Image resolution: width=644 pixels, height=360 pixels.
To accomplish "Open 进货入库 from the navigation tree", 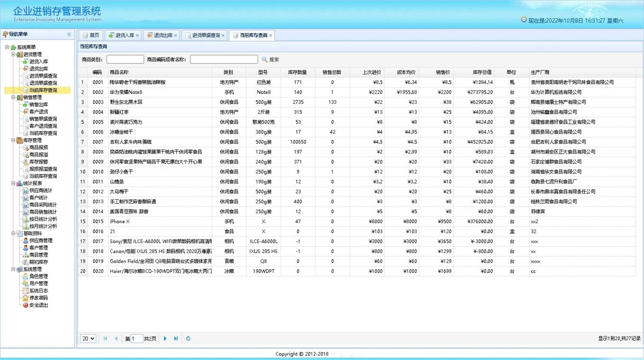I will 38,62.
